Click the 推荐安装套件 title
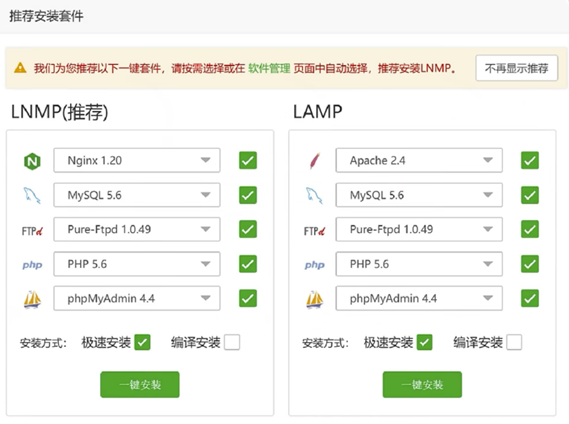This screenshot has height=424, width=569. (x=46, y=16)
